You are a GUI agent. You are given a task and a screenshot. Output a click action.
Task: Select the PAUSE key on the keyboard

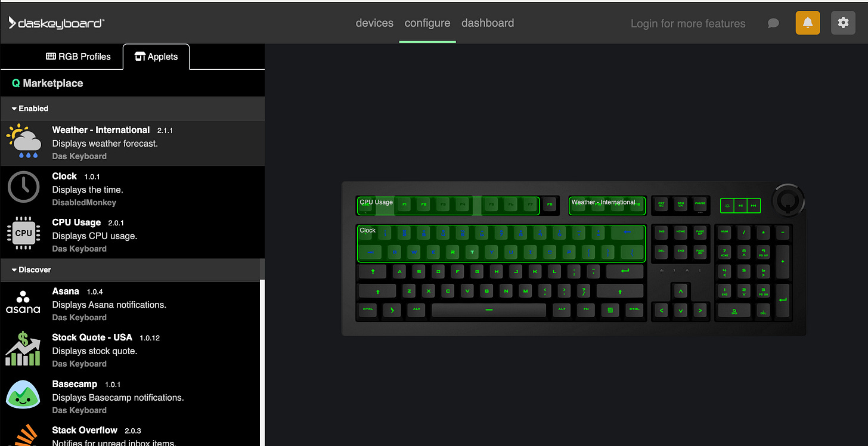700,204
